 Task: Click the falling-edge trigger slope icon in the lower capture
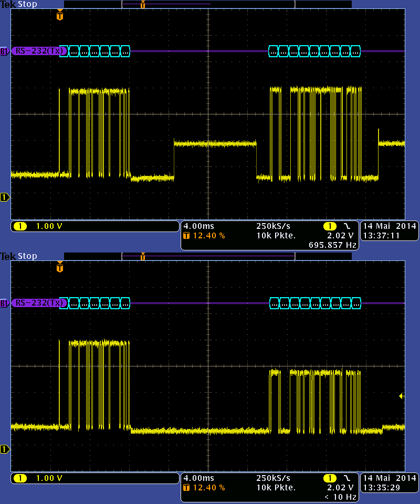[x=346, y=478]
